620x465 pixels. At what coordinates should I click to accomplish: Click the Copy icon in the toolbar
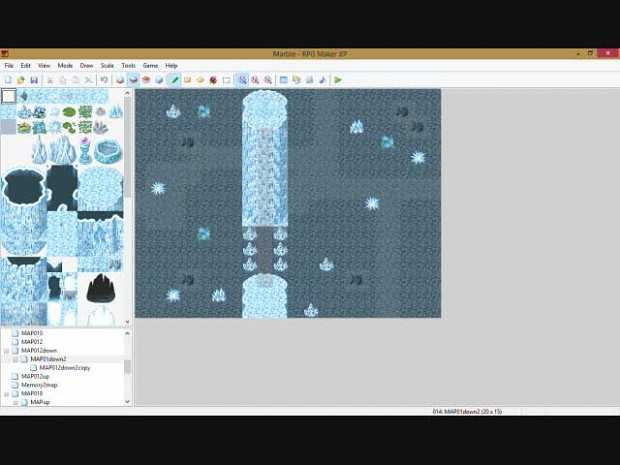[62, 80]
